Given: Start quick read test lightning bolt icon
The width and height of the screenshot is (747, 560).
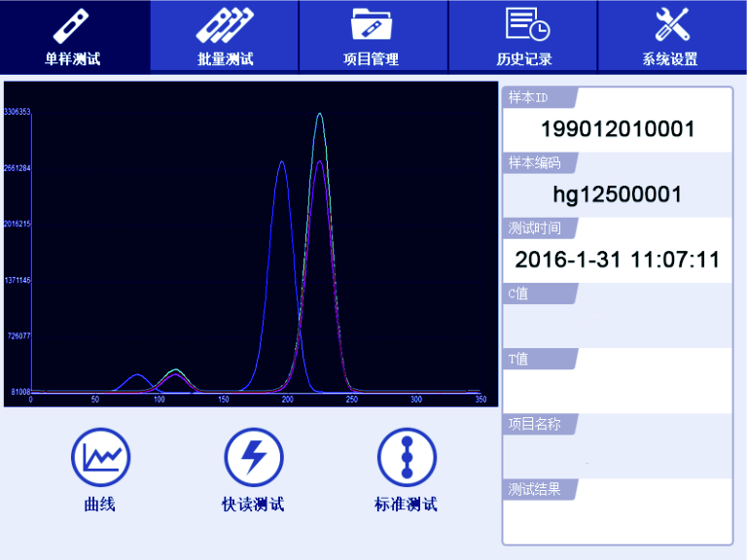Looking at the screenshot, I should pyautogui.click(x=253, y=457).
